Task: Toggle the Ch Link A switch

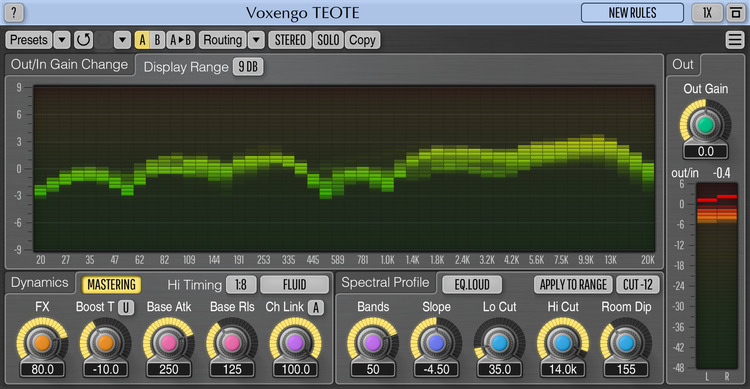Action: 315,307
